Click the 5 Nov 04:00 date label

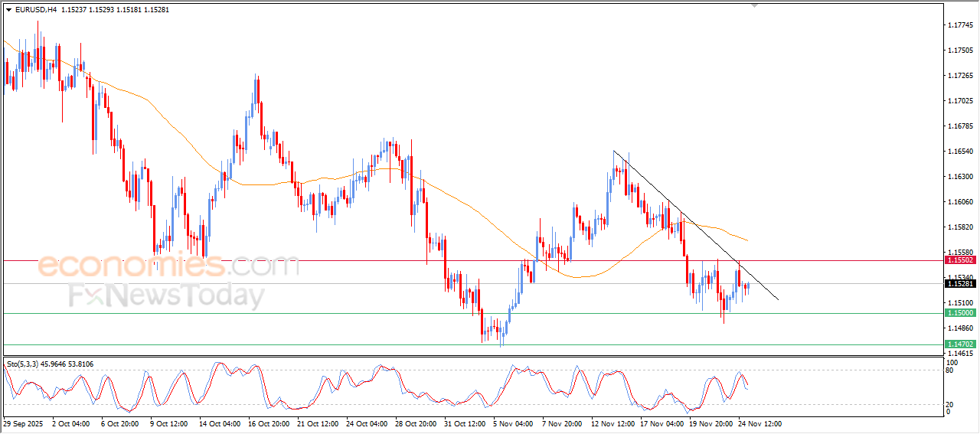513,423
